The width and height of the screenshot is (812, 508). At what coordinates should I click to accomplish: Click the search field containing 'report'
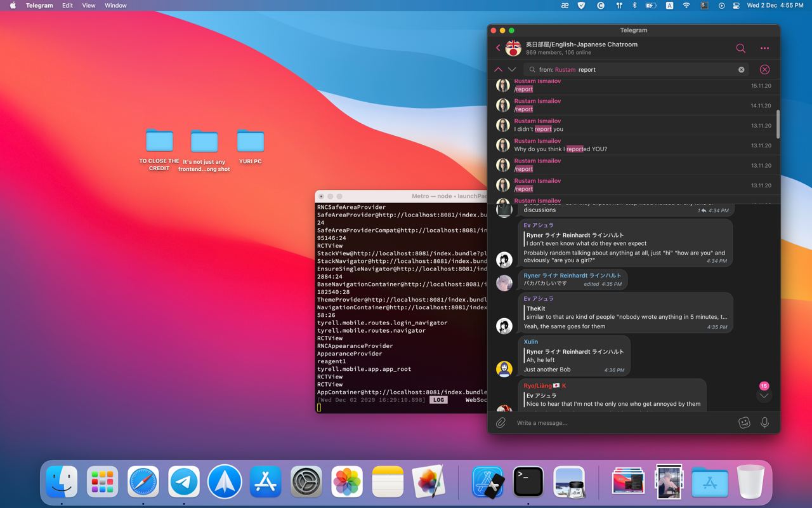pos(636,70)
